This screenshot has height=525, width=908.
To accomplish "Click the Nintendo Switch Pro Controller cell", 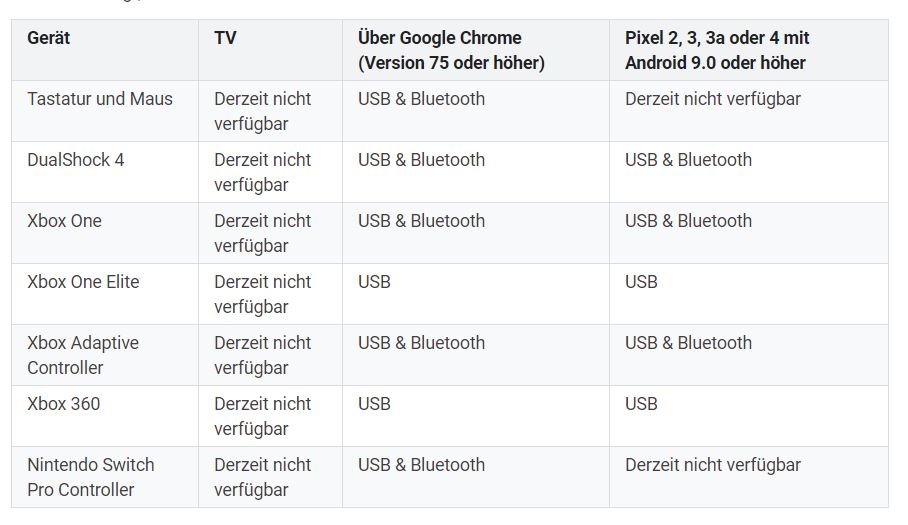I will pyautogui.click(x=91, y=477).
